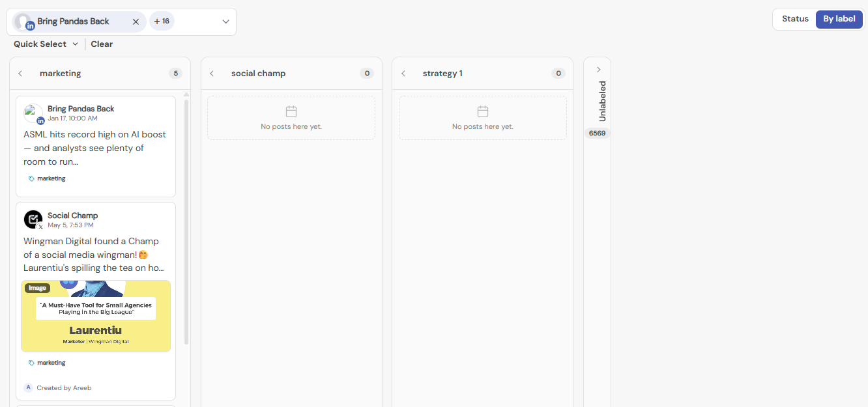Screen dimensions: 868x407
Task: Collapse the social champ column
Action: tap(212, 74)
